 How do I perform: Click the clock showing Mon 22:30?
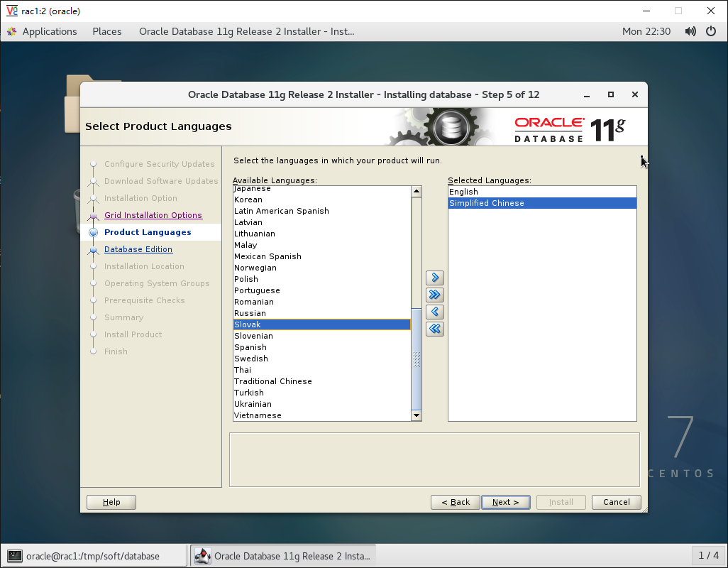point(646,31)
